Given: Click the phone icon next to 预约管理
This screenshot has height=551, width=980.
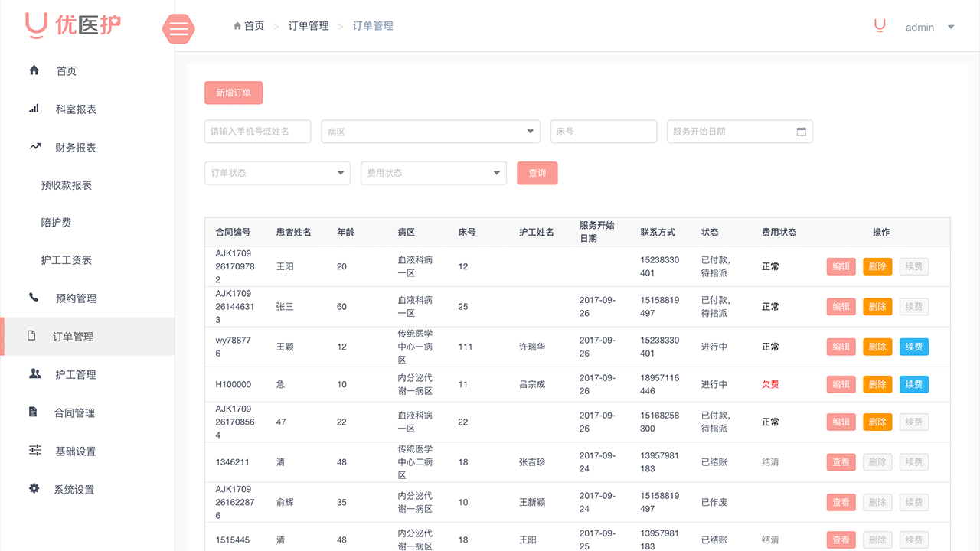Looking at the screenshot, I should 34,298.
